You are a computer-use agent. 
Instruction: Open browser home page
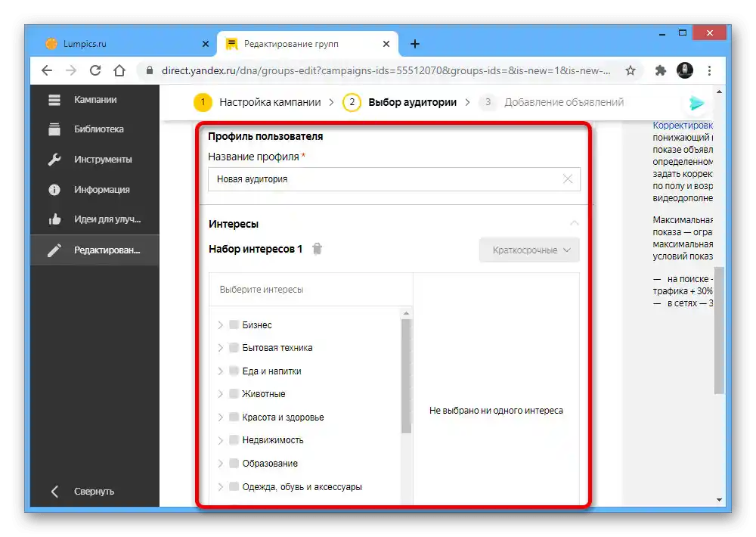119,70
